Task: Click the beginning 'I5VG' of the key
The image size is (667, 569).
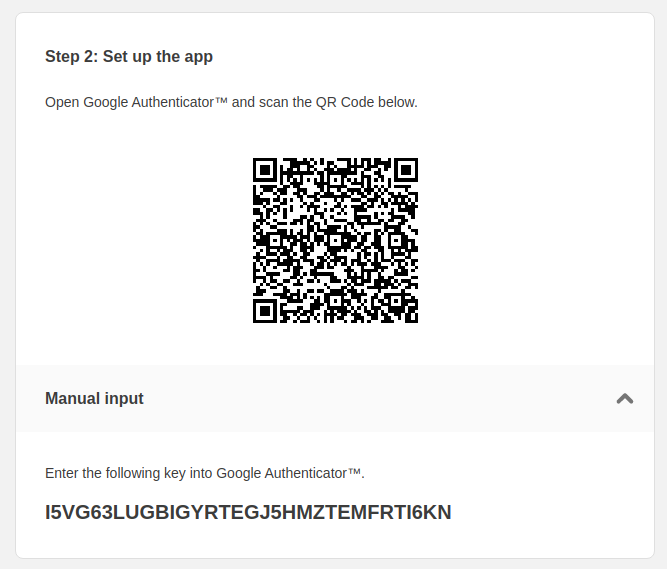Action: 67,512
